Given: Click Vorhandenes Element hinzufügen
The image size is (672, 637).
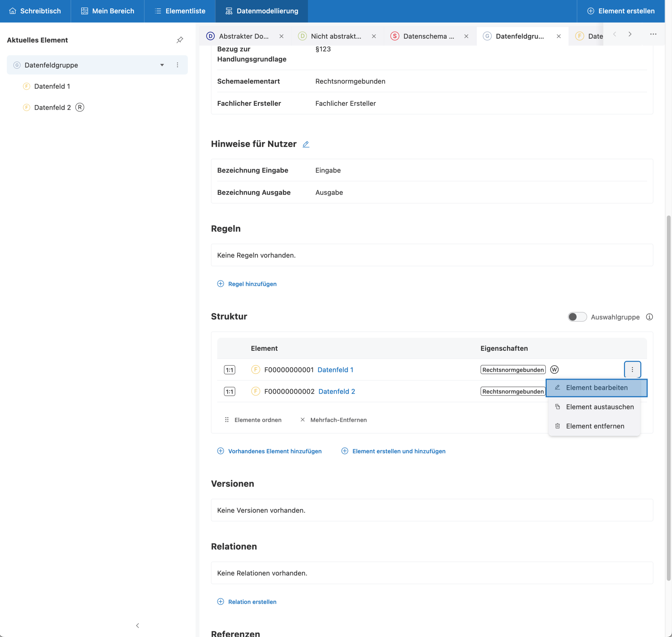Looking at the screenshot, I should tap(274, 451).
